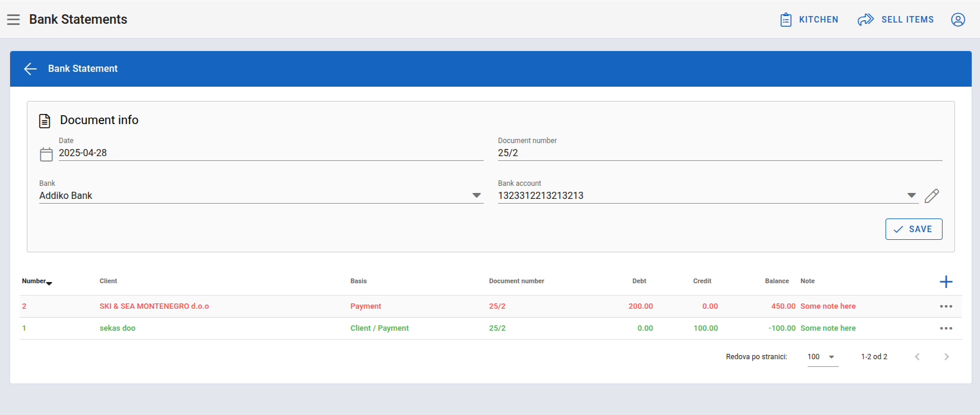Open the hamburger navigation menu

(14, 20)
